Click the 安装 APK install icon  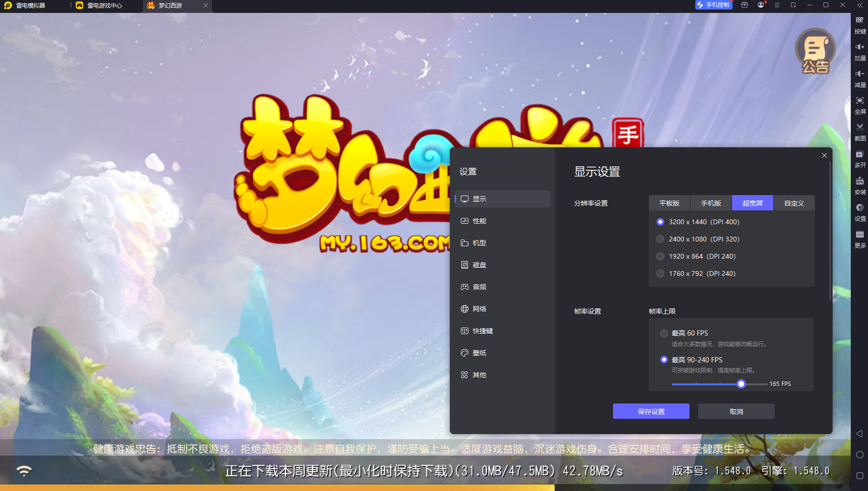tap(860, 181)
